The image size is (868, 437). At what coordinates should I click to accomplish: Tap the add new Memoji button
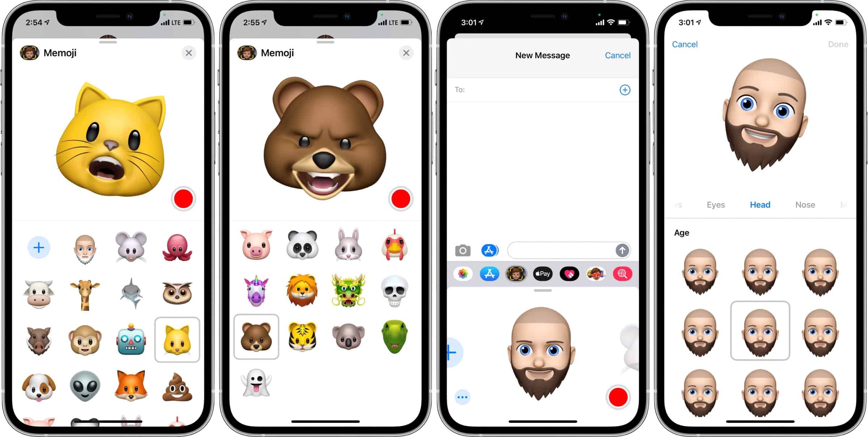pyautogui.click(x=38, y=247)
